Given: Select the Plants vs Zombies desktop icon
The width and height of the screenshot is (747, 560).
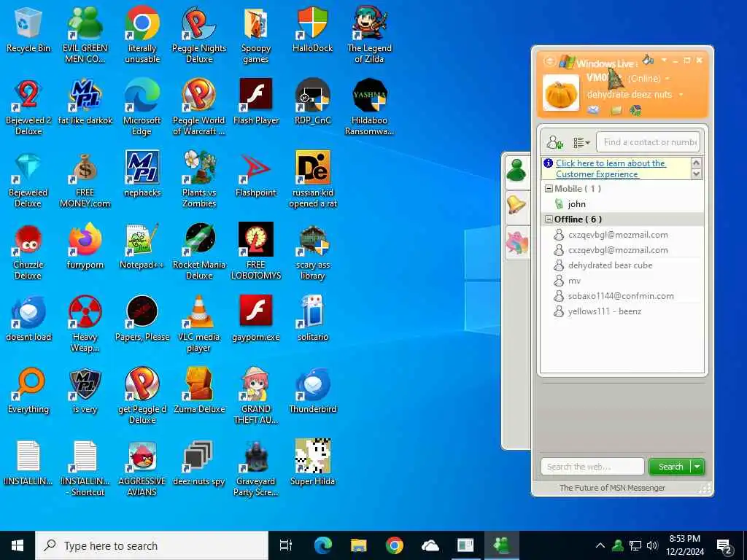Looking at the screenshot, I should pyautogui.click(x=199, y=179).
